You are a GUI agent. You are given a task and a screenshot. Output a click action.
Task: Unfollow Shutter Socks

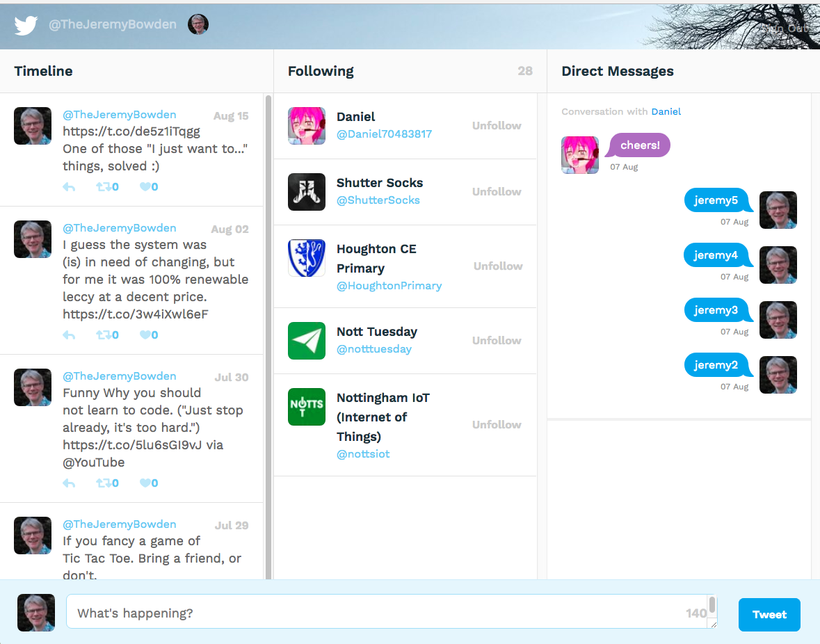click(497, 192)
